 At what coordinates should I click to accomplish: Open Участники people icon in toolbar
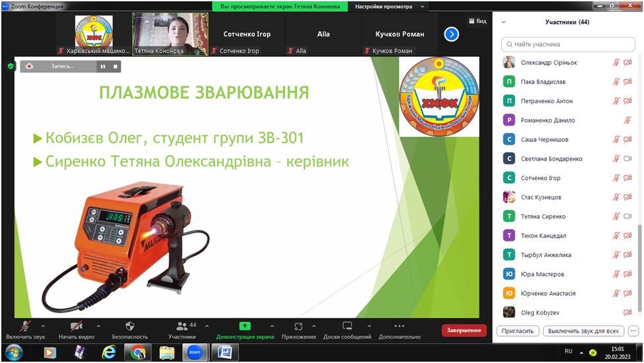coord(182,326)
